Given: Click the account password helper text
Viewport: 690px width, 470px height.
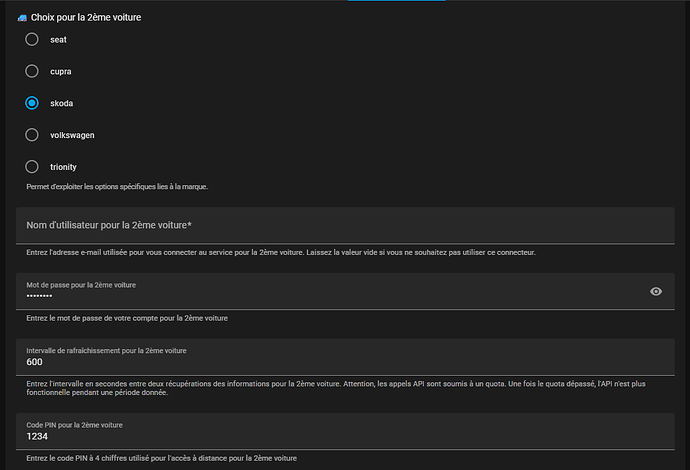Looking at the screenshot, I should click(128, 317).
